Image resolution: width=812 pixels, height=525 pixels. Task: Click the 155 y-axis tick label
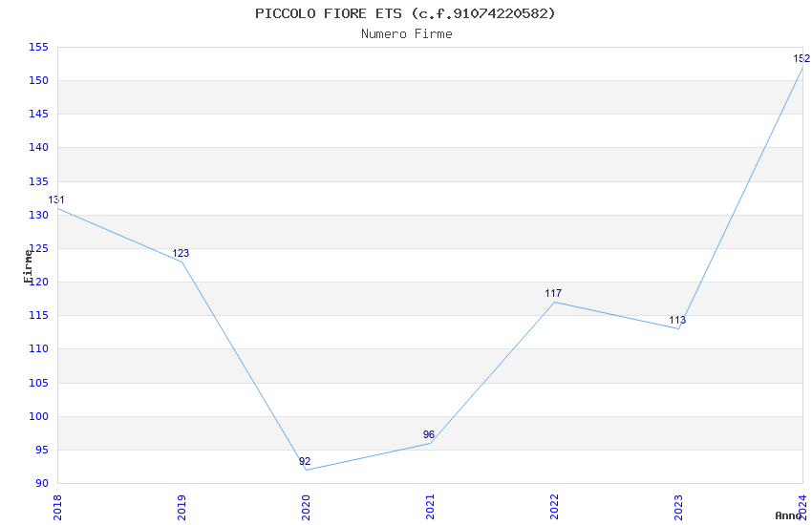[38, 48]
